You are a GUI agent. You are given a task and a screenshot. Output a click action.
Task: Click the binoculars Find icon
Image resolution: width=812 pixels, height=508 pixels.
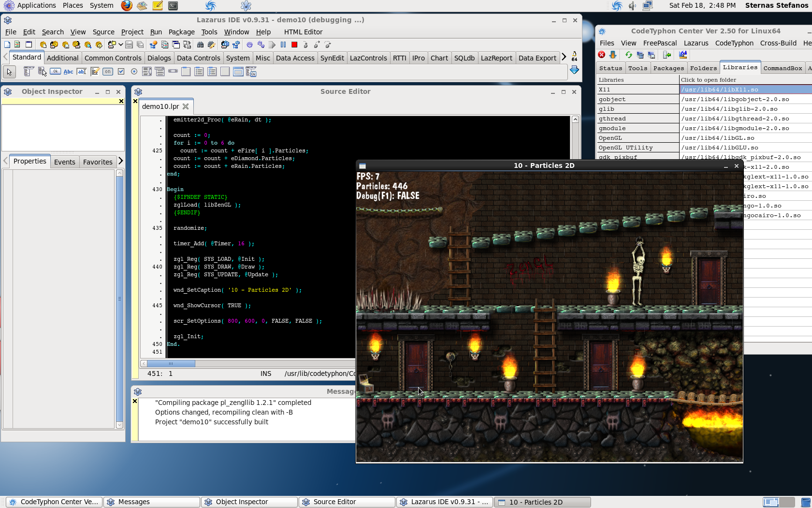click(200, 45)
